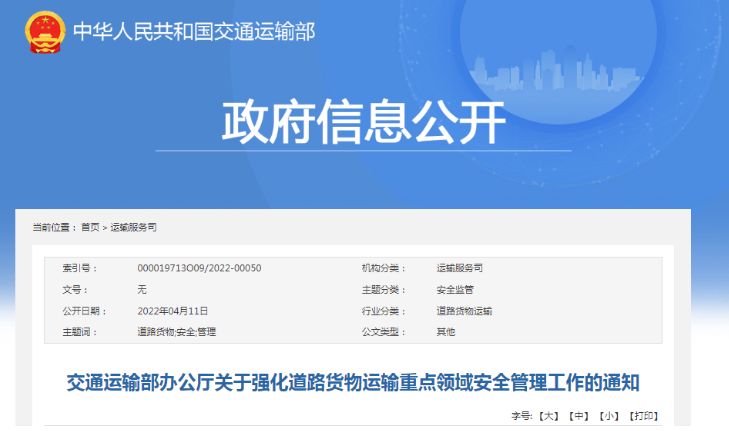Select the 主题分类 label
The image size is (729, 431).
pyautogui.click(x=384, y=290)
